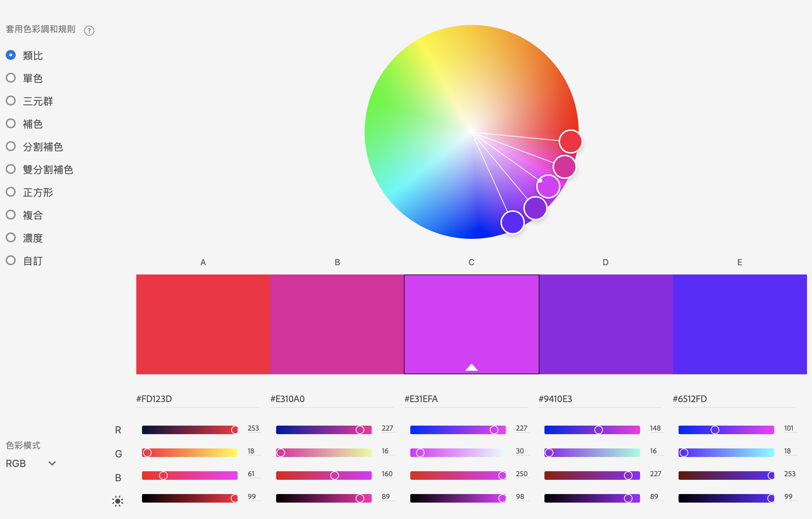Click the base color wheel handle
The image size is (812, 519).
(548, 186)
